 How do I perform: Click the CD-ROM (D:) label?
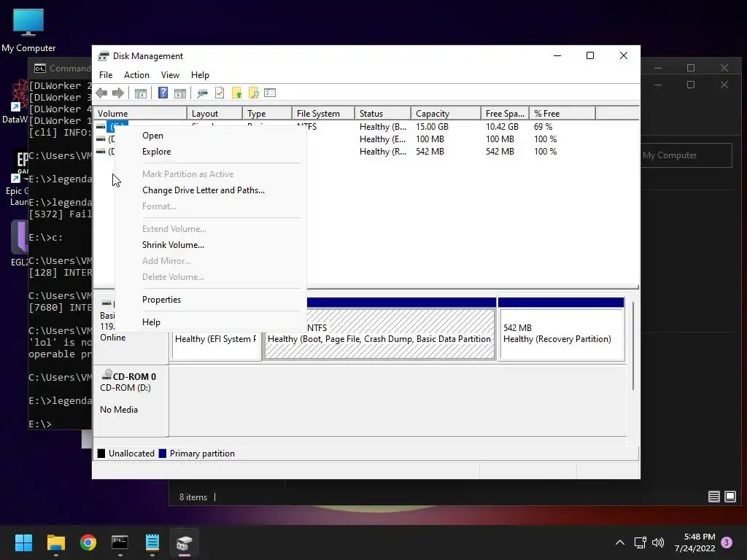pyautogui.click(x=125, y=388)
